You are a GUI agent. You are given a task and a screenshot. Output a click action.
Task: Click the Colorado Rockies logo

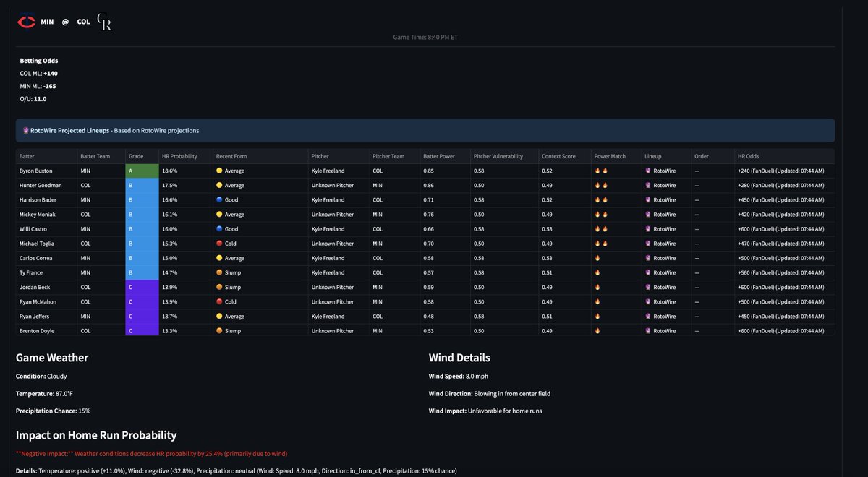pos(104,22)
